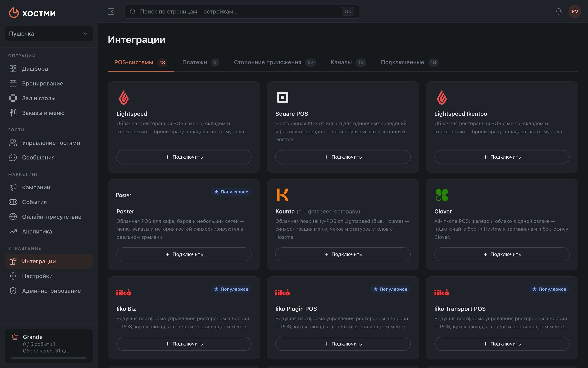Switch to the POS-системы tab
The height and width of the screenshot is (368, 588).
click(x=141, y=63)
